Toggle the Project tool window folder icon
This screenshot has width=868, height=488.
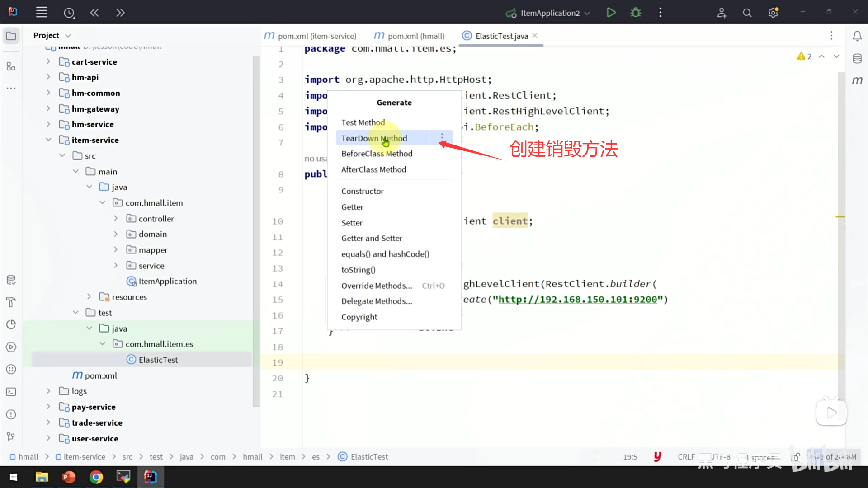tap(11, 36)
